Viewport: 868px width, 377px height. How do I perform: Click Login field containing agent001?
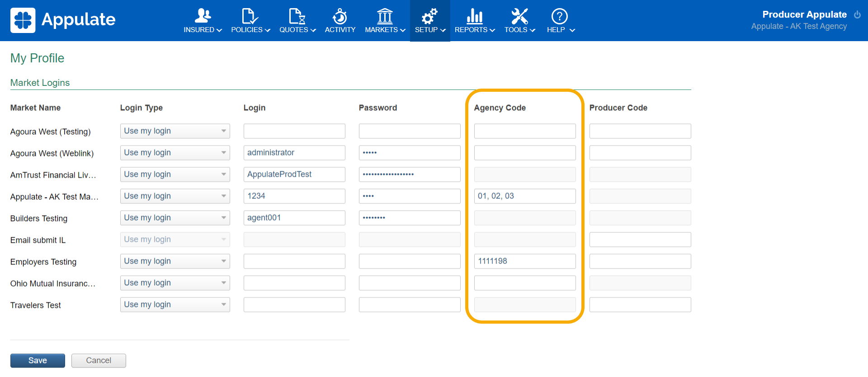click(x=294, y=218)
